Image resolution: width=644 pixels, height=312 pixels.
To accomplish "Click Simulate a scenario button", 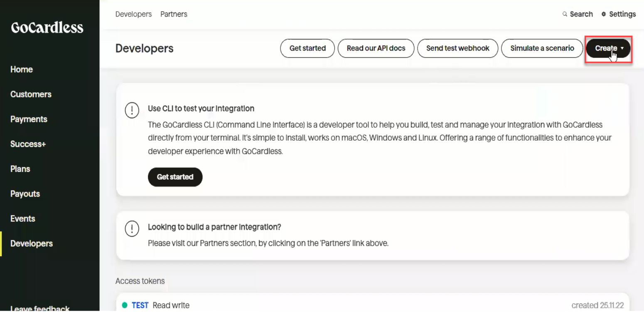I will (x=542, y=48).
